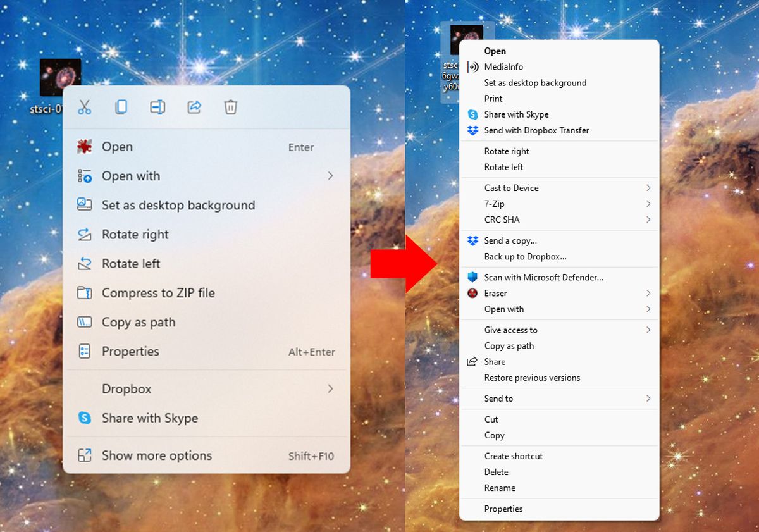Image resolution: width=759 pixels, height=532 pixels.
Task: Click the MediaInfo icon in classic menu
Action: click(x=472, y=67)
